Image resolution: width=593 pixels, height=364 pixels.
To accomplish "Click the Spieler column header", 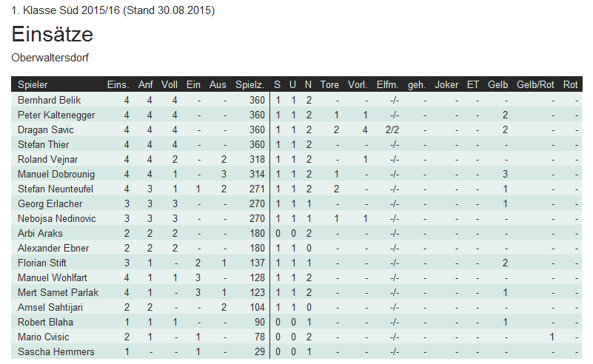I will [33, 84].
